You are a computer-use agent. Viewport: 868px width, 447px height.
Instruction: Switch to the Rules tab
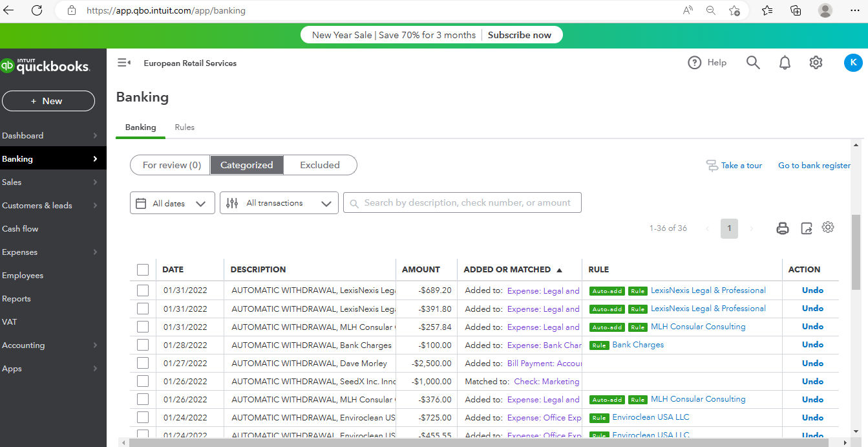coord(184,127)
